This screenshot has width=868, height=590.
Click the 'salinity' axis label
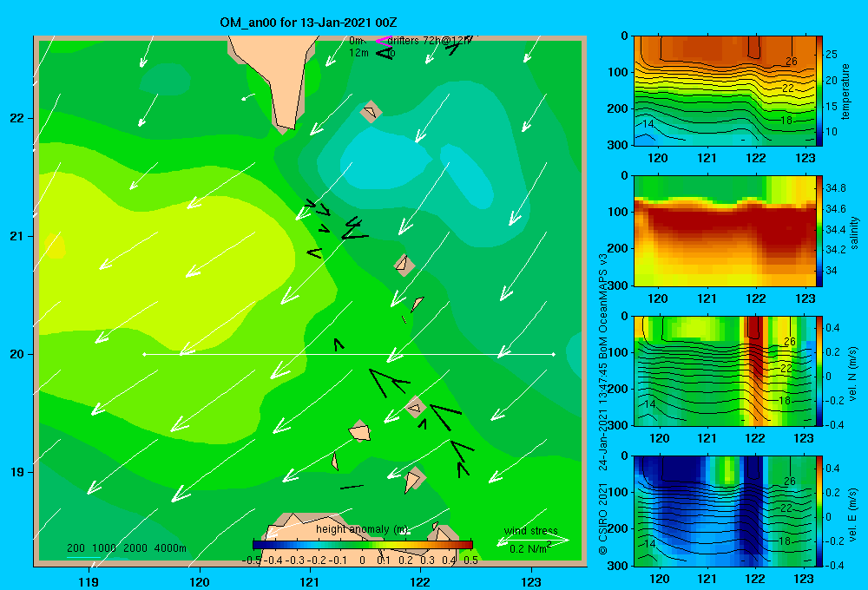coord(854,232)
